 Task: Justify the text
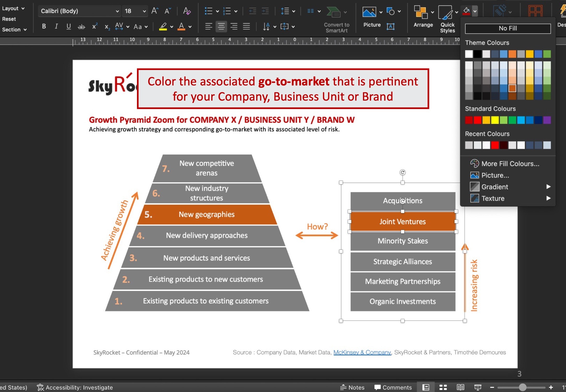click(246, 26)
